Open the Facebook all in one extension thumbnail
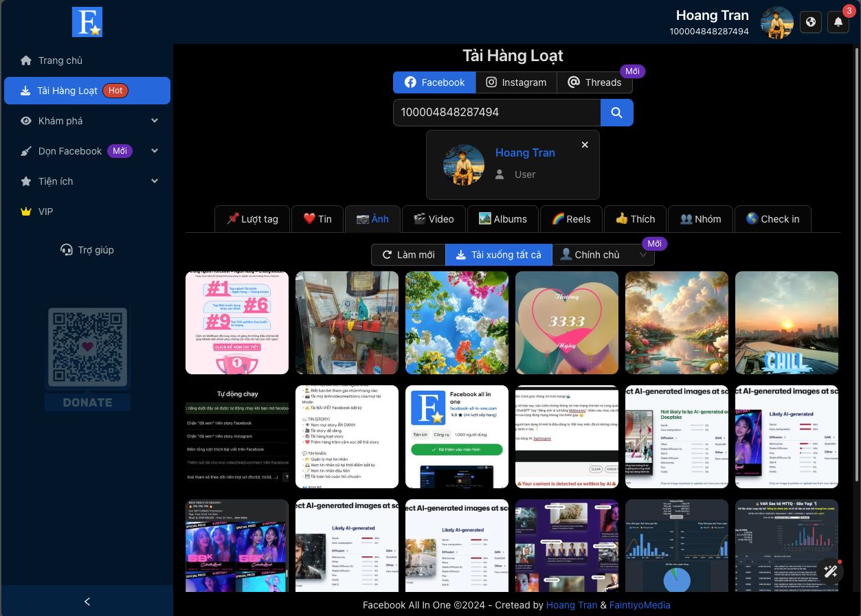Image resolution: width=861 pixels, height=616 pixels. click(x=457, y=437)
